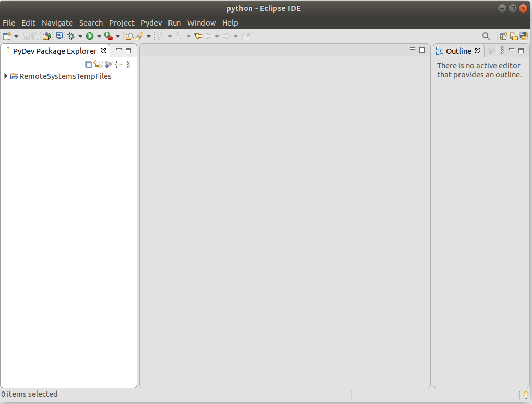
Task: Minimize the Outline panel
Action: [x=512, y=50]
